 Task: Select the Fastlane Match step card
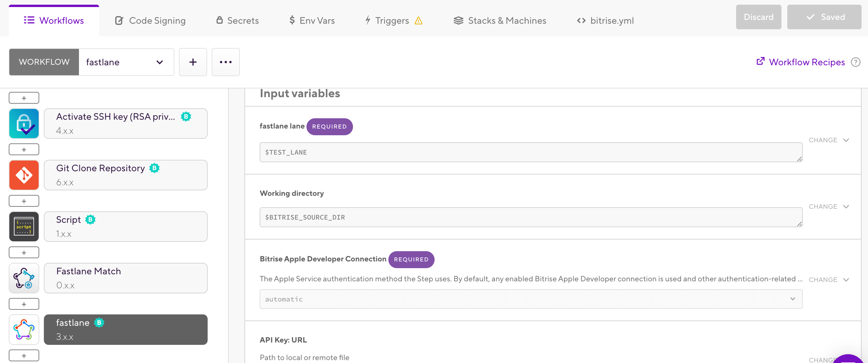click(x=126, y=278)
